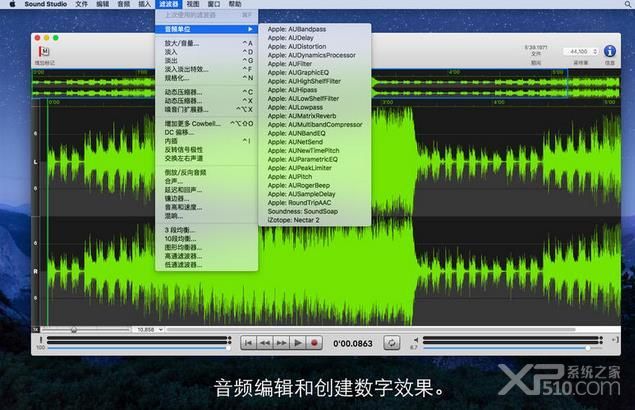Screen dimensions: 635x410
Task: Choose 延迟和回声... menu item
Action: pyautogui.click(x=207, y=190)
